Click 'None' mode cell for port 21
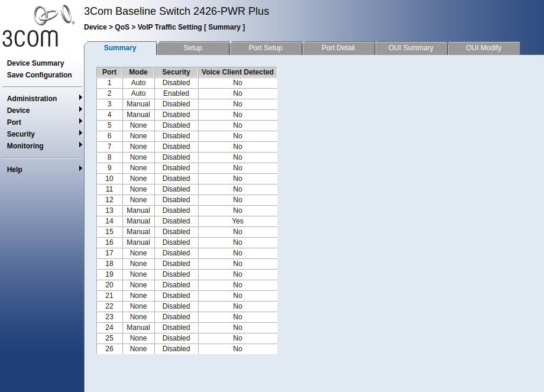 pyautogui.click(x=138, y=296)
